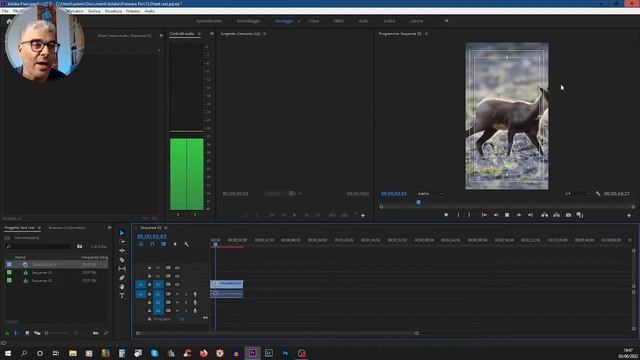The height and width of the screenshot is (360, 640).
Task: Solo audio track A1
Action: 186,294
